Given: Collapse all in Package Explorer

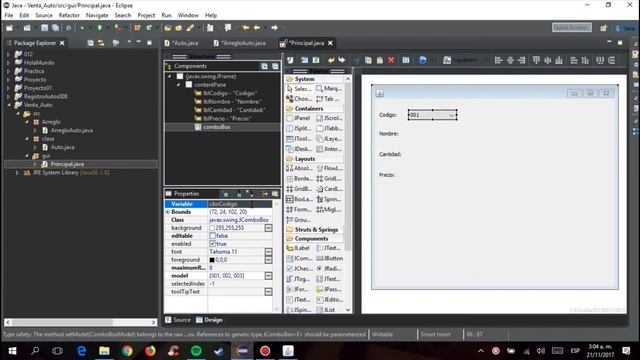Looking at the screenshot, I should 90,43.
